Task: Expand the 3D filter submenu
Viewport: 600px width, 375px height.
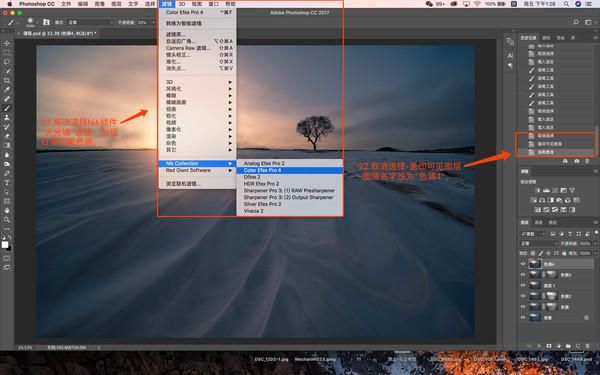Action: pyautogui.click(x=197, y=82)
